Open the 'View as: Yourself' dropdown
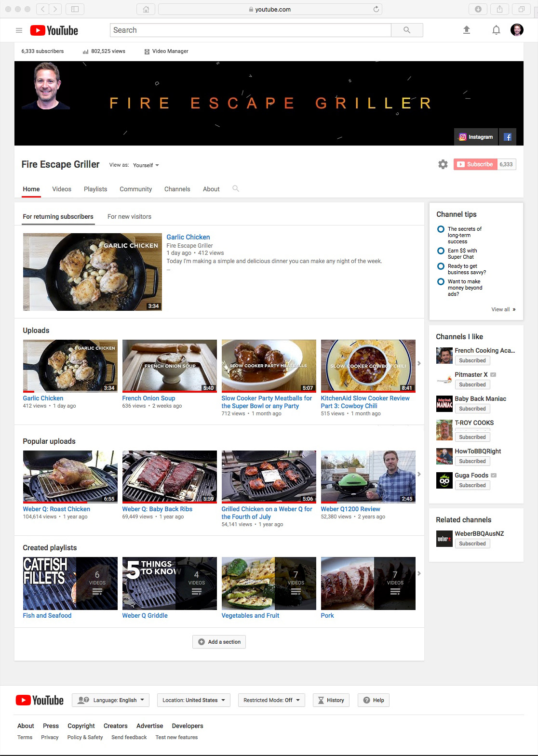538x756 pixels. coord(146,165)
